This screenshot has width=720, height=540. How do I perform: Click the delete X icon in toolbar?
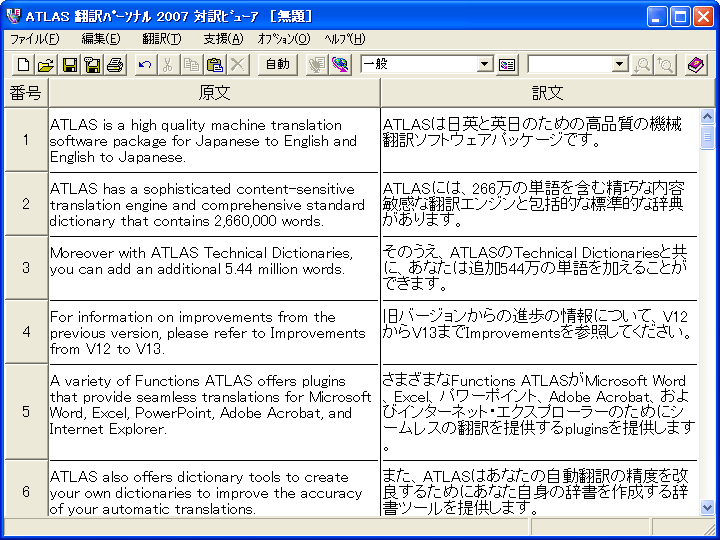[x=237, y=65]
